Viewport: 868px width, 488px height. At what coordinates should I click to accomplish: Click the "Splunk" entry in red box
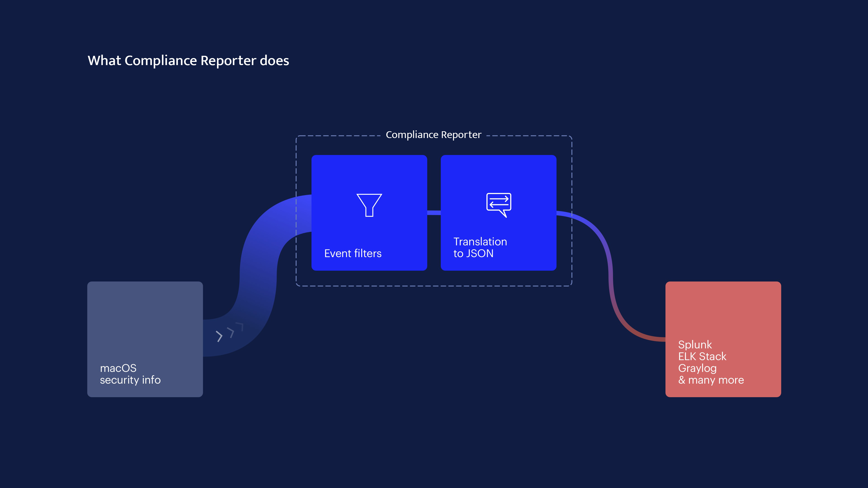[695, 345]
